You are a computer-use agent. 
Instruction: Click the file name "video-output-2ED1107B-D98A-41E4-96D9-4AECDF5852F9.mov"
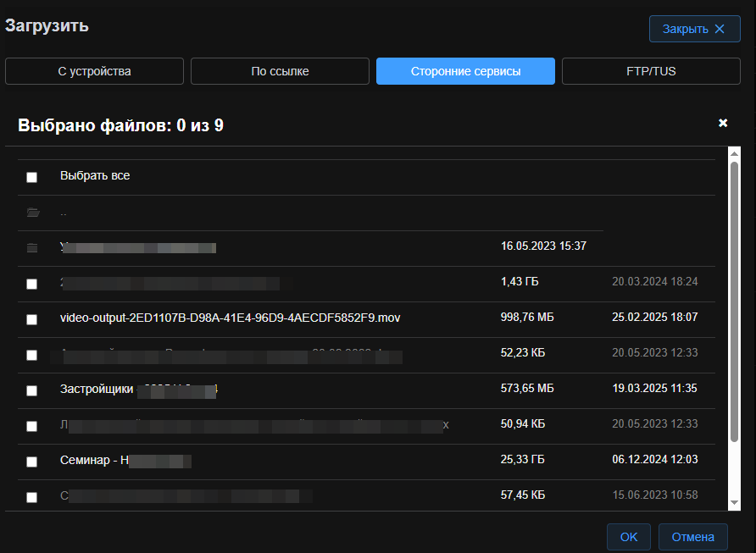click(x=230, y=318)
